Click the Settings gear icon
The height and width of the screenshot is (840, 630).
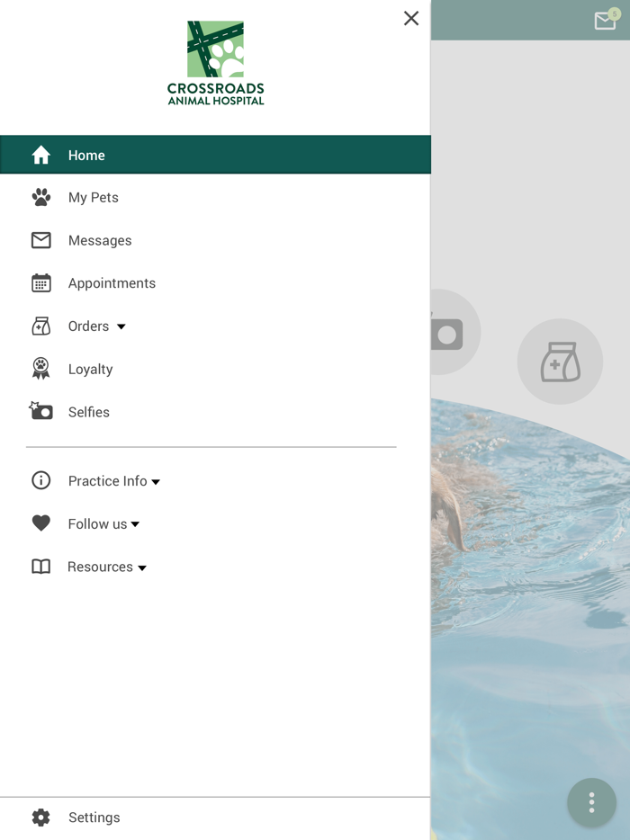click(40, 817)
